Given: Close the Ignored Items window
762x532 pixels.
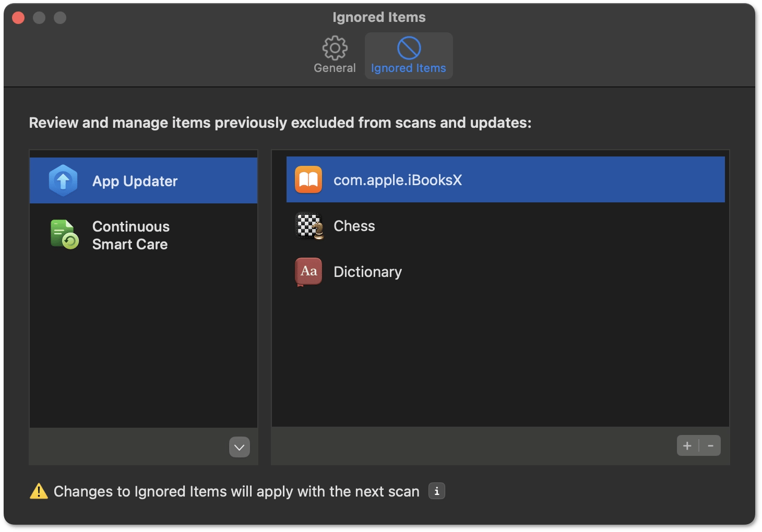Looking at the screenshot, I should (18, 18).
